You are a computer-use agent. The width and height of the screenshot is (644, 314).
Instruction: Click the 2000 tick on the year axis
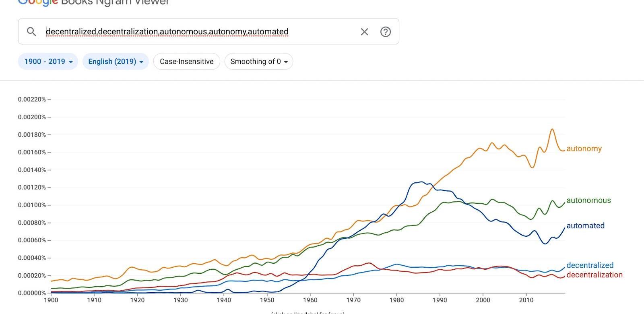[483, 300]
